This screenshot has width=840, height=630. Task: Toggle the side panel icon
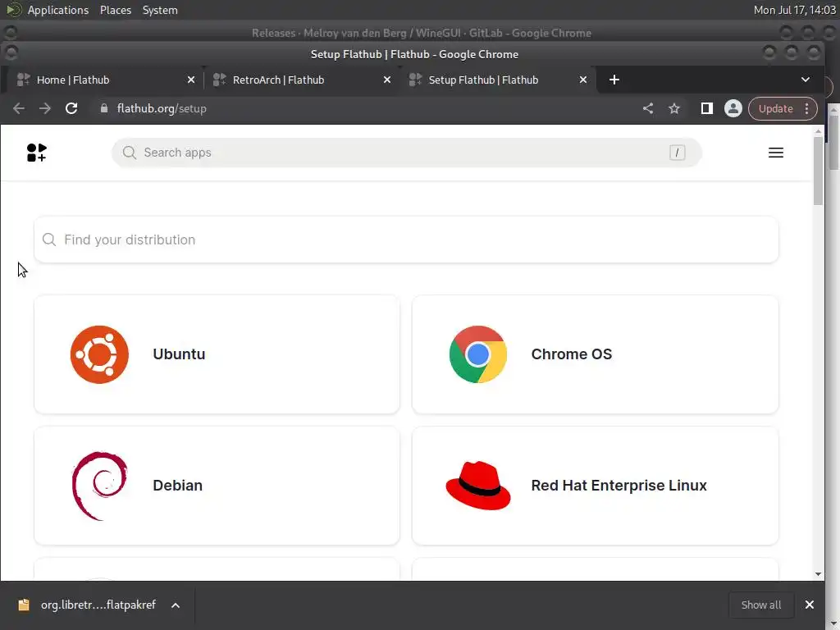(x=706, y=108)
